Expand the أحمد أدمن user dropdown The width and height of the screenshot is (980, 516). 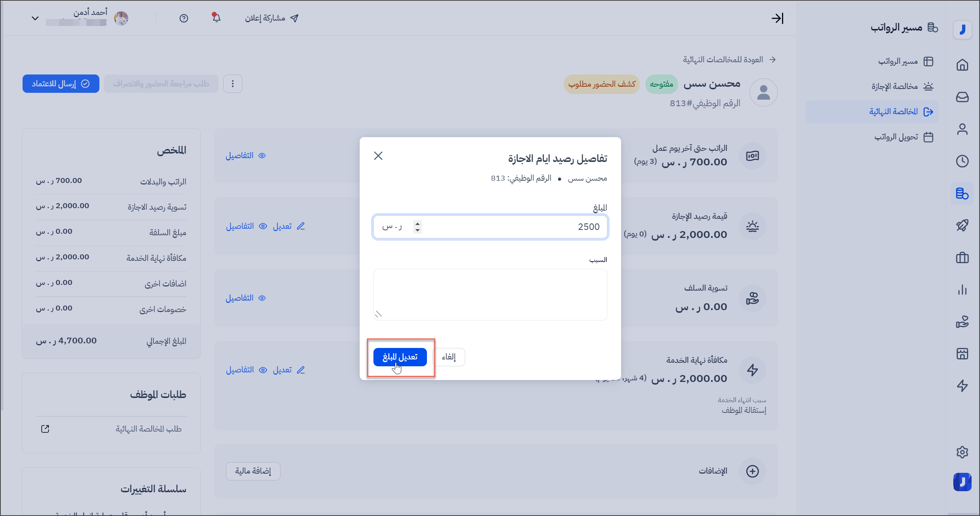point(35,18)
